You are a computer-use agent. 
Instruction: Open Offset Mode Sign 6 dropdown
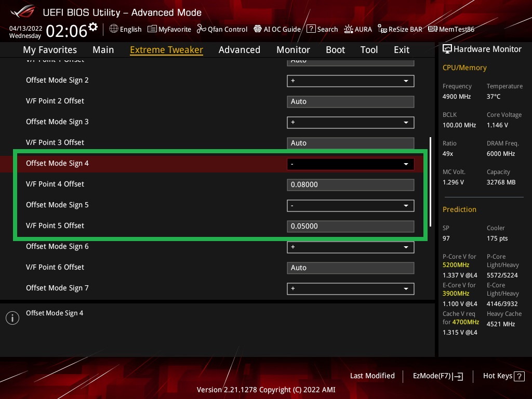pyautogui.click(x=351, y=247)
